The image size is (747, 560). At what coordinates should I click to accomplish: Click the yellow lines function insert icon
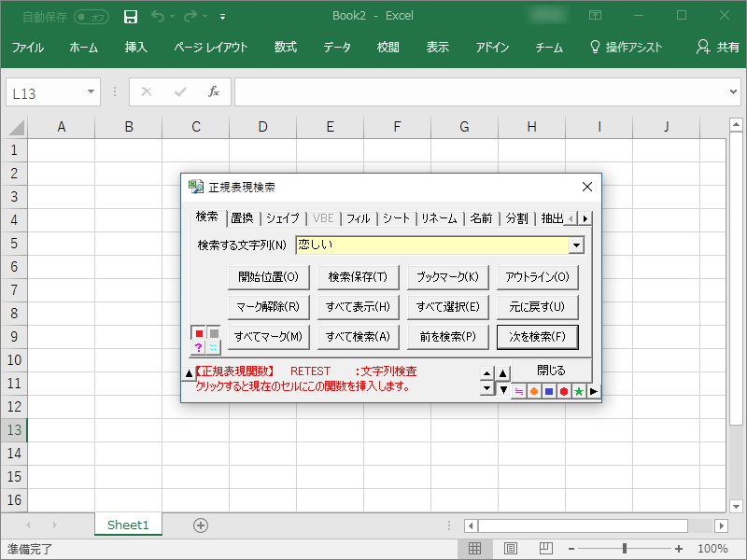point(518,391)
